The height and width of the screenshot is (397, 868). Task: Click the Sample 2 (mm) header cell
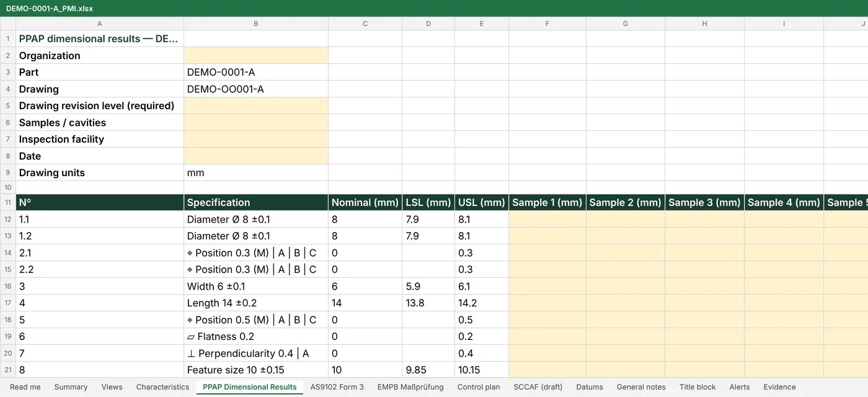point(626,202)
